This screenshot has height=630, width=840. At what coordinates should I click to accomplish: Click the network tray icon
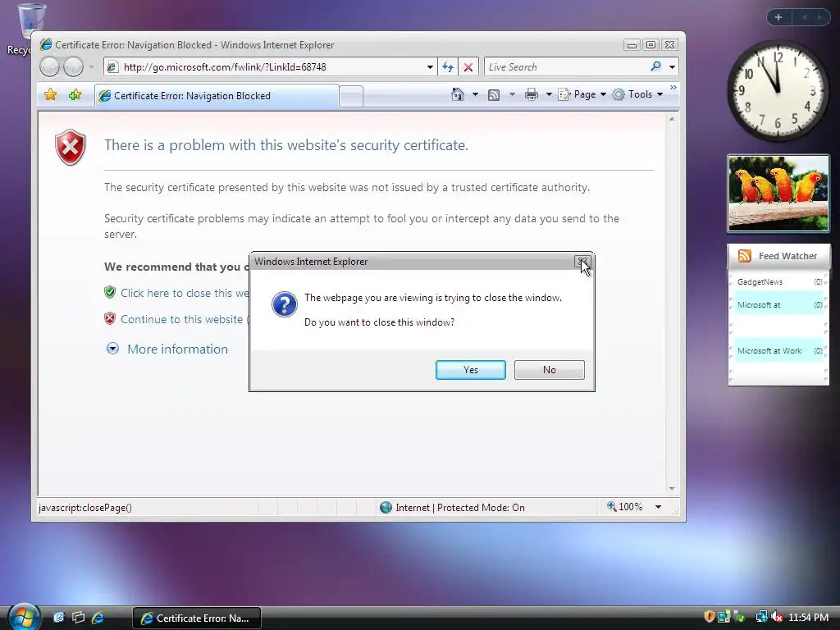click(761, 617)
